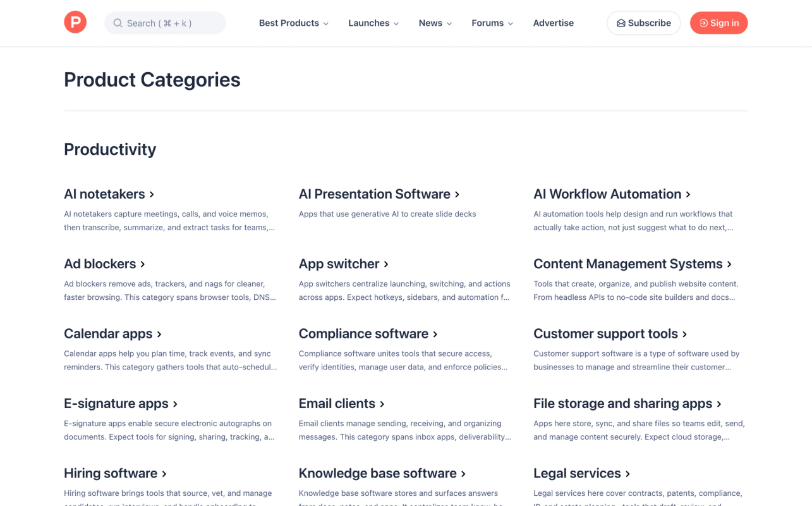Open the Legal services category
This screenshot has height=506, width=812.
582,474
